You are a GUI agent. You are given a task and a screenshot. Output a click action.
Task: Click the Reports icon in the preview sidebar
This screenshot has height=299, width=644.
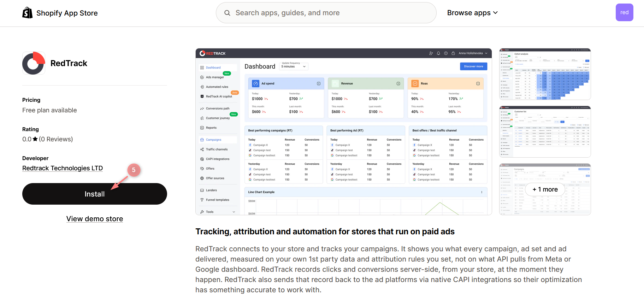[x=202, y=128]
